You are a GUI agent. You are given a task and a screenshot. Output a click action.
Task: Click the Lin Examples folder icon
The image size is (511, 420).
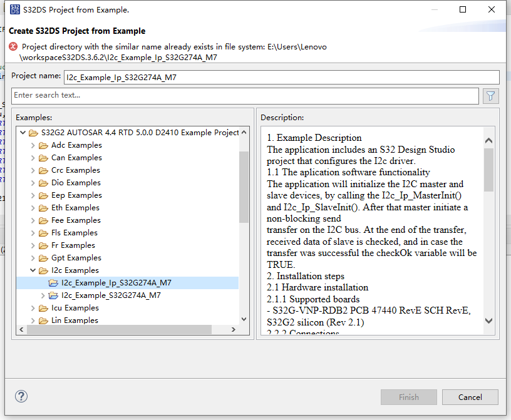[x=43, y=320]
